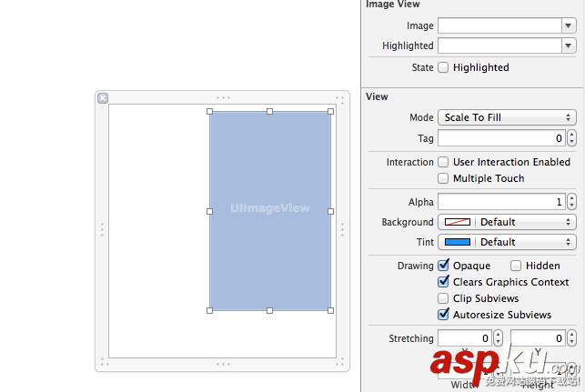Image resolution: width=585 pixels, height=392 pixels.
Task: Click the blue Tint color swatch
Action: 458,242
